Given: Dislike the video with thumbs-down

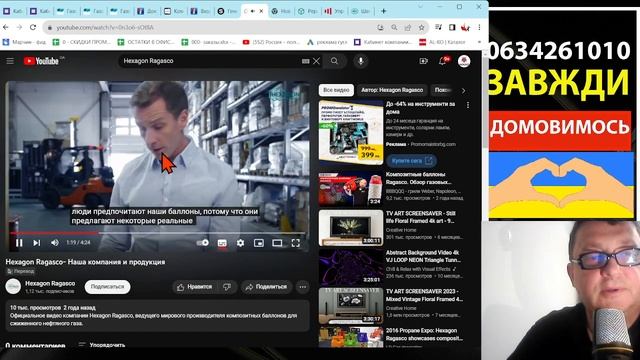Looking at the screenshot, I should click(227, 287).
